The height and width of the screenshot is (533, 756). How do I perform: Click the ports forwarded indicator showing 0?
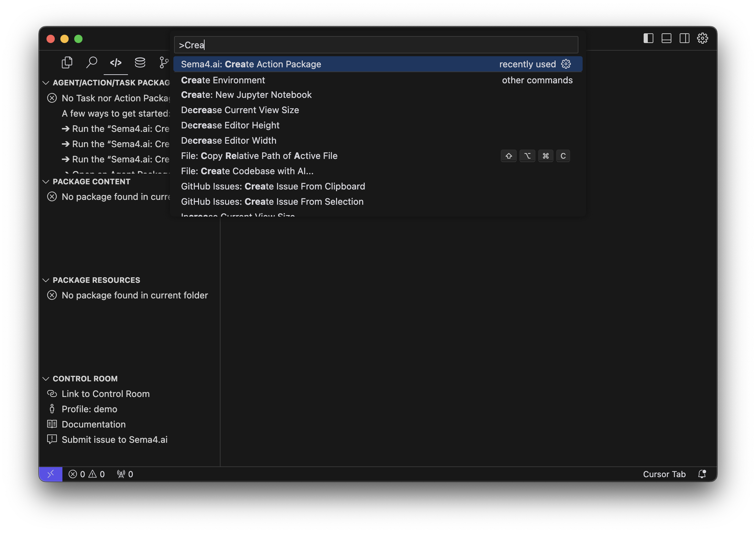[125, 474]
